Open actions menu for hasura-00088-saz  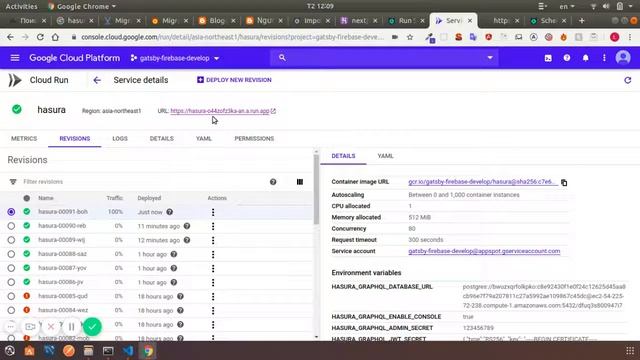(x=213, y=254)
